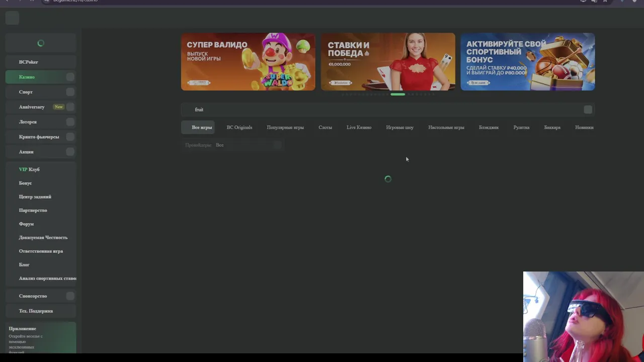Viewport: 644px width, 362px height.
Task: Open Доказуемая Честность page
Action: tap(43, 237)
